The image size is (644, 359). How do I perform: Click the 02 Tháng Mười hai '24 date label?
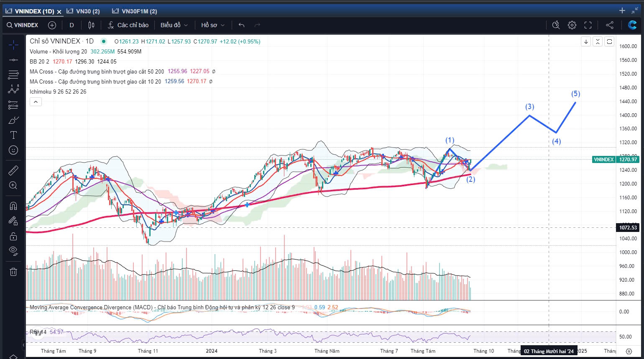[549, 351]
